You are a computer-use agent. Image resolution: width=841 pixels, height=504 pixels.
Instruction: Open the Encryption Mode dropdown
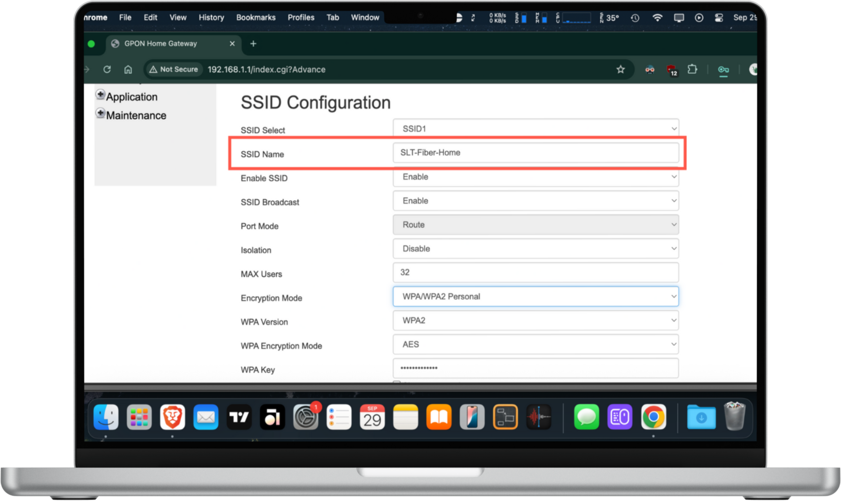point(536,296)
